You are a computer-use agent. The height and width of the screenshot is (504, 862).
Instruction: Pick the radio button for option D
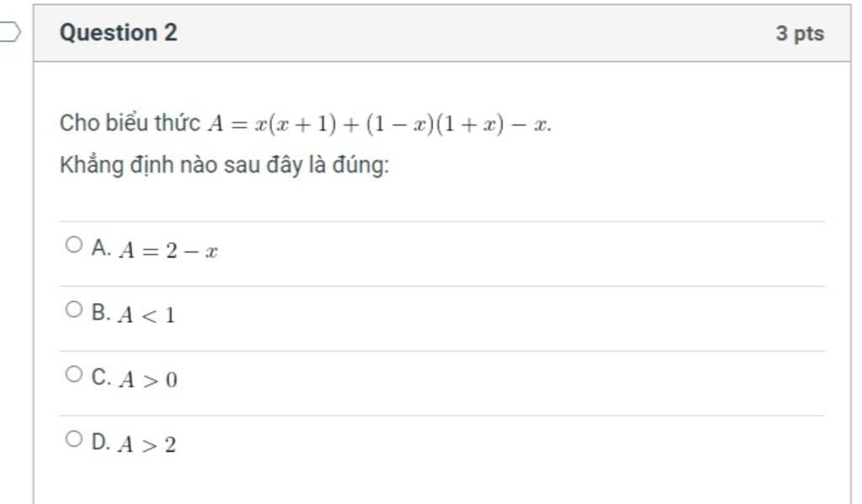pyautogui.click(x=74, y=438)
